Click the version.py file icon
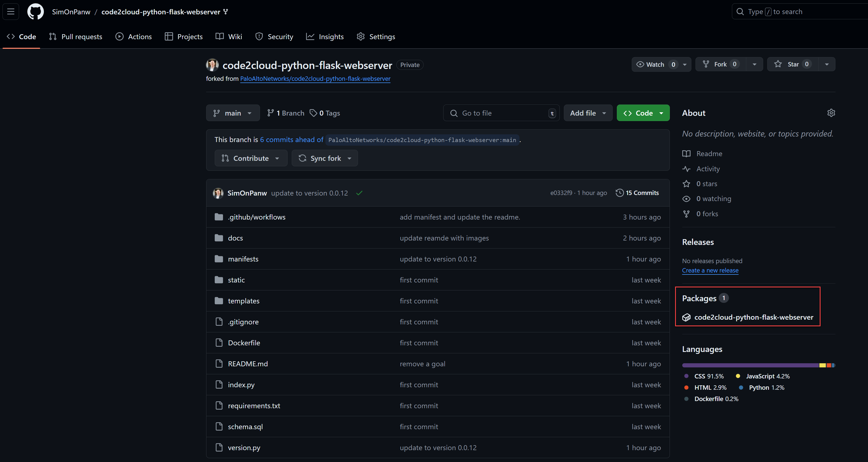The image size is (868, 462). 219,447
